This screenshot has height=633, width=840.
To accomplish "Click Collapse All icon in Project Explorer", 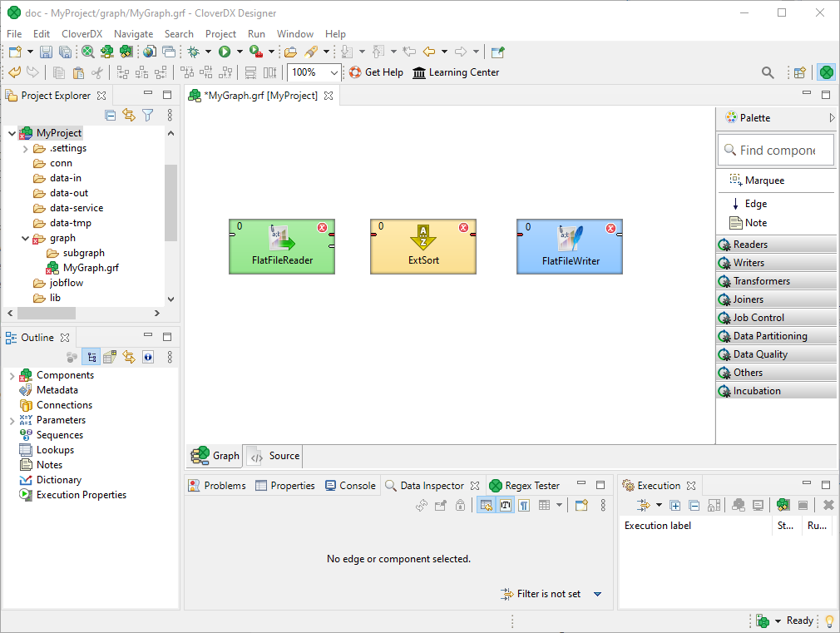I will pyautogui.click(x=111, y=116).
